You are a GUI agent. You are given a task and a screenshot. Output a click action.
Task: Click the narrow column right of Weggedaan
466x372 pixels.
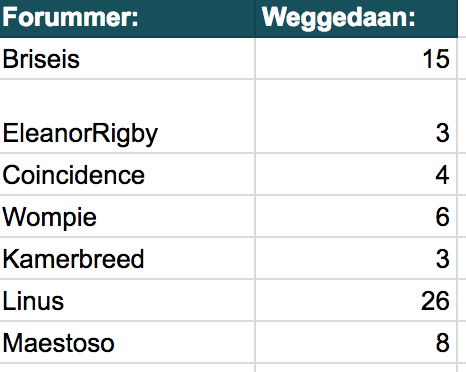(x=462, y=186)
